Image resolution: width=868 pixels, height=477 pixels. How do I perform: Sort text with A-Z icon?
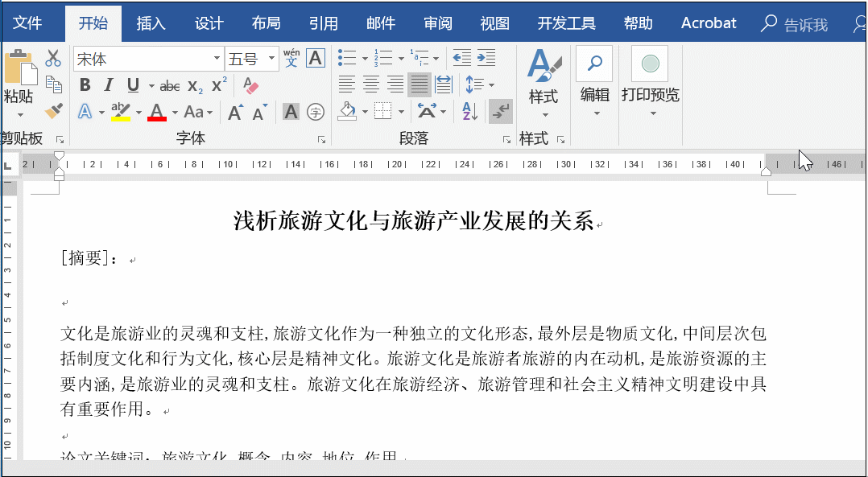point(470,112)
